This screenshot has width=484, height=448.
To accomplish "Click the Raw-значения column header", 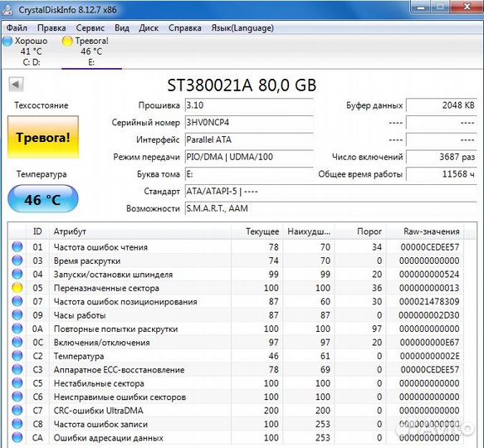I will tap(425, 231).
